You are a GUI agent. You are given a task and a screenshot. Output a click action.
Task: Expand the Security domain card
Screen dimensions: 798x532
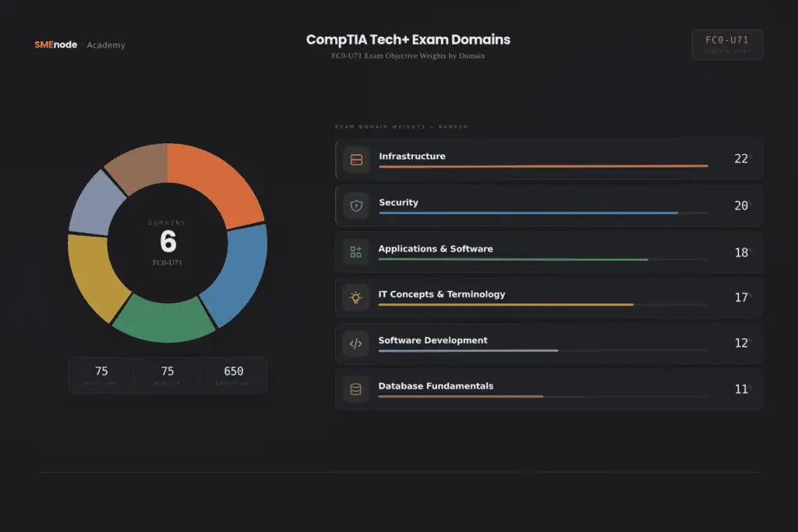pyautogui.click(x=549, y=205)
